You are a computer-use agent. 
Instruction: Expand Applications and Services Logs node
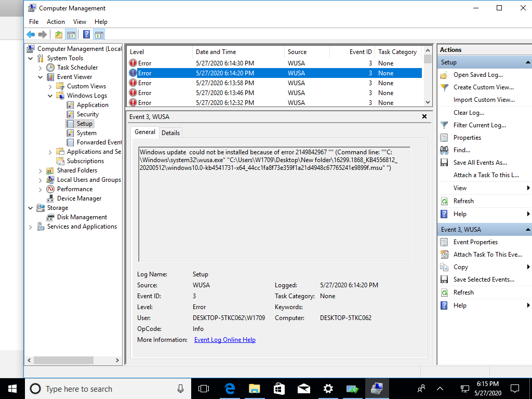click(x=50, y=152)
